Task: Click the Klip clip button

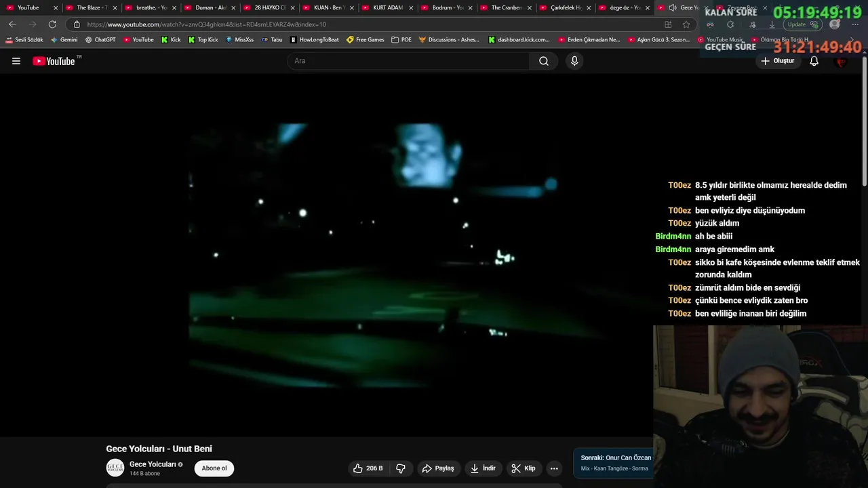Action: [x=524, y=468]
